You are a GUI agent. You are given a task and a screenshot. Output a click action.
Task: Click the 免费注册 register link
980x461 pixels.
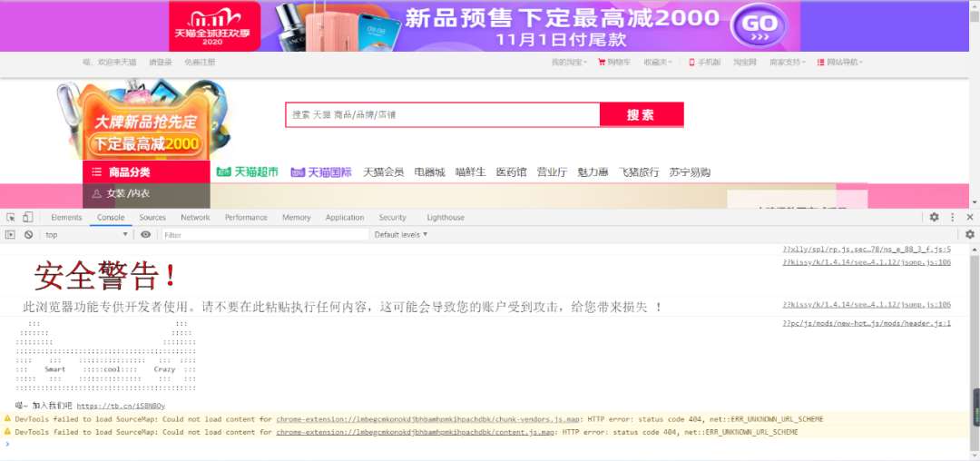coord(200,63)
